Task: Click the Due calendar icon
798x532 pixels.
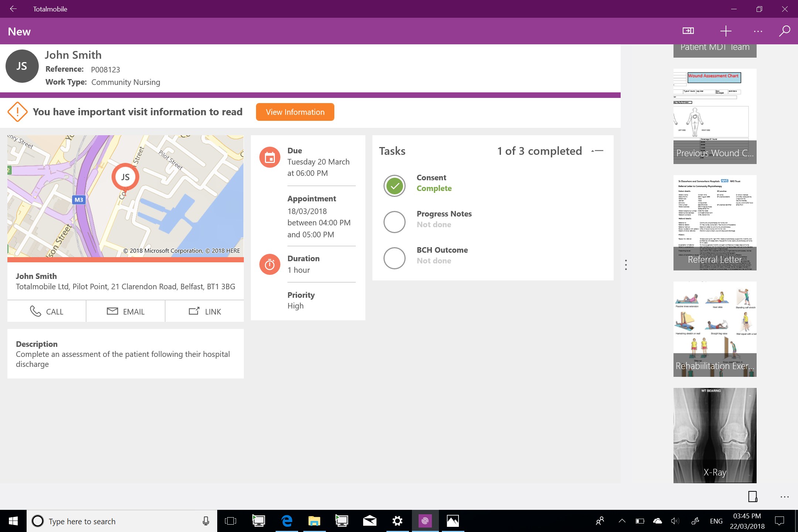Action: coord(270,158)
